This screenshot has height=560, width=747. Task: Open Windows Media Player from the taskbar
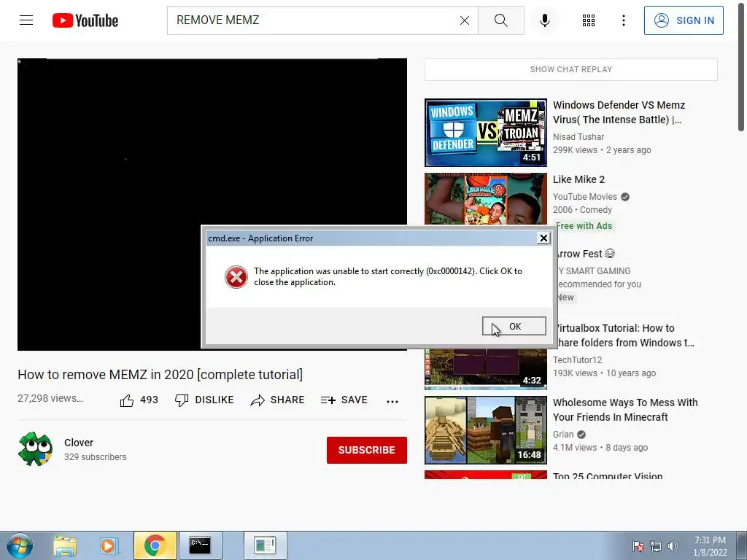(108, 545)
